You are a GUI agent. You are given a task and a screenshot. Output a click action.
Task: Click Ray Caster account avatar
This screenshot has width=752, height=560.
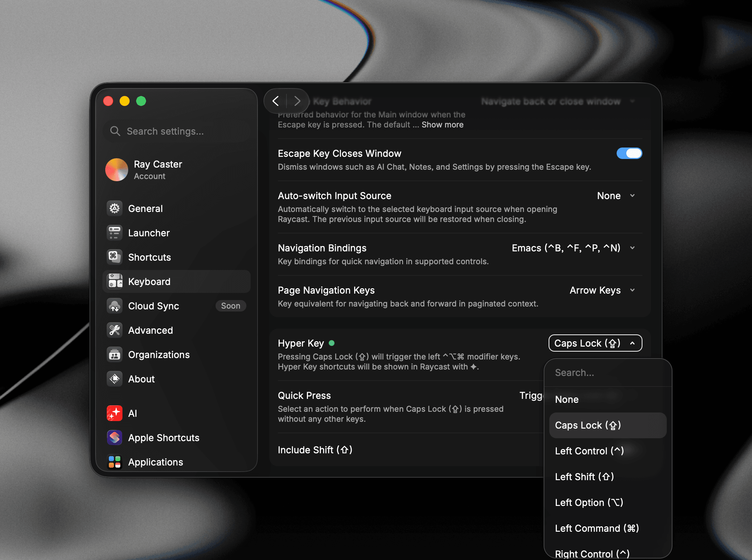coord(117,170)
